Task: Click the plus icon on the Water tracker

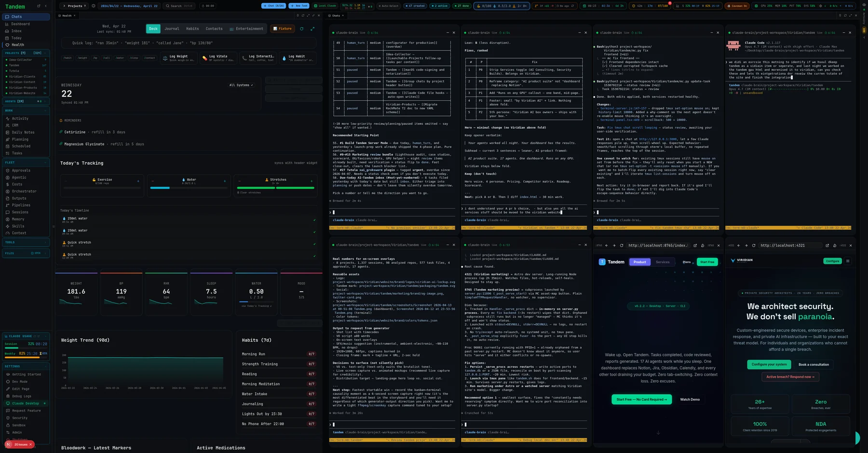Action: click(225, 181)
